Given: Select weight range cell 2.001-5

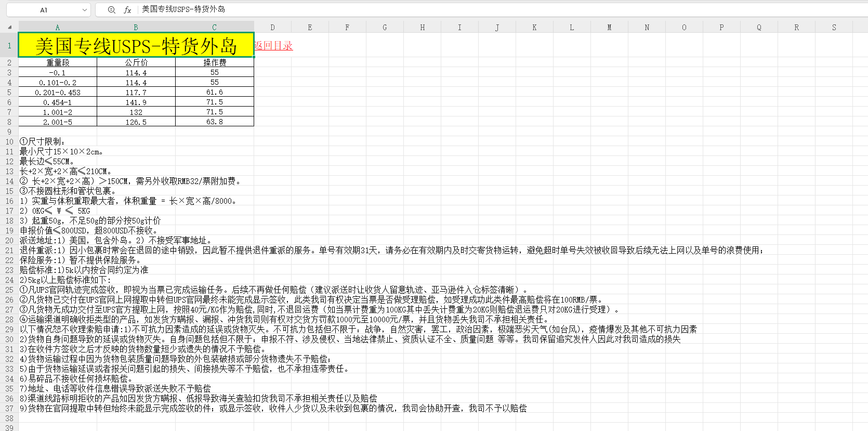Looking at the screenshot, I should pyautogui.click(x=58, y=122).
